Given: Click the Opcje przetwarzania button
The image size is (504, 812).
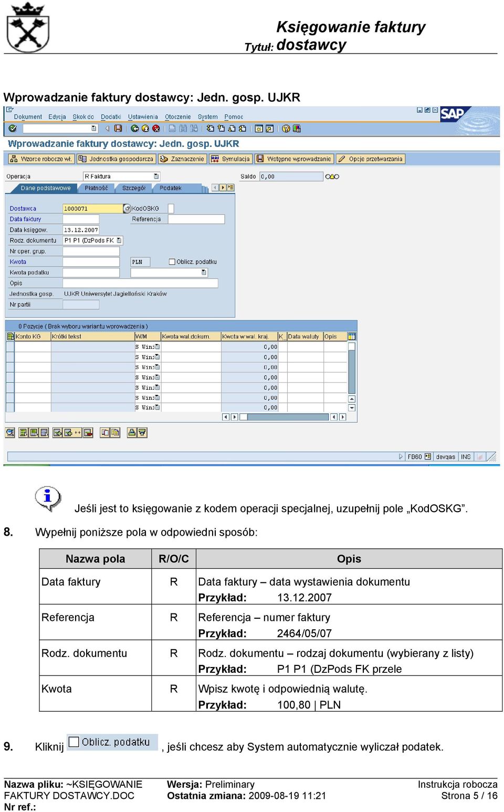Looking at the screenshot, I should 371,159.
